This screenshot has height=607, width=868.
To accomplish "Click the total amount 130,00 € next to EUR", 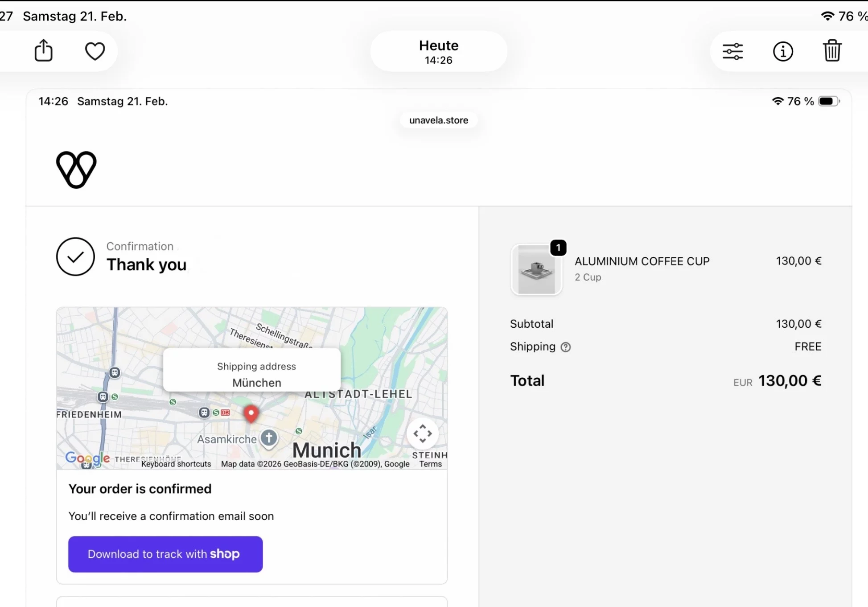I will click(790, 381).
